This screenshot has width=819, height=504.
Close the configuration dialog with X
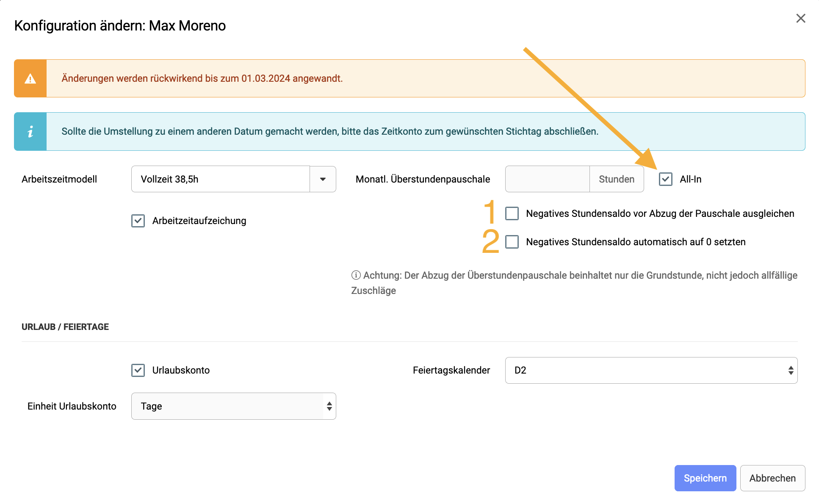(x=800, y=18)
